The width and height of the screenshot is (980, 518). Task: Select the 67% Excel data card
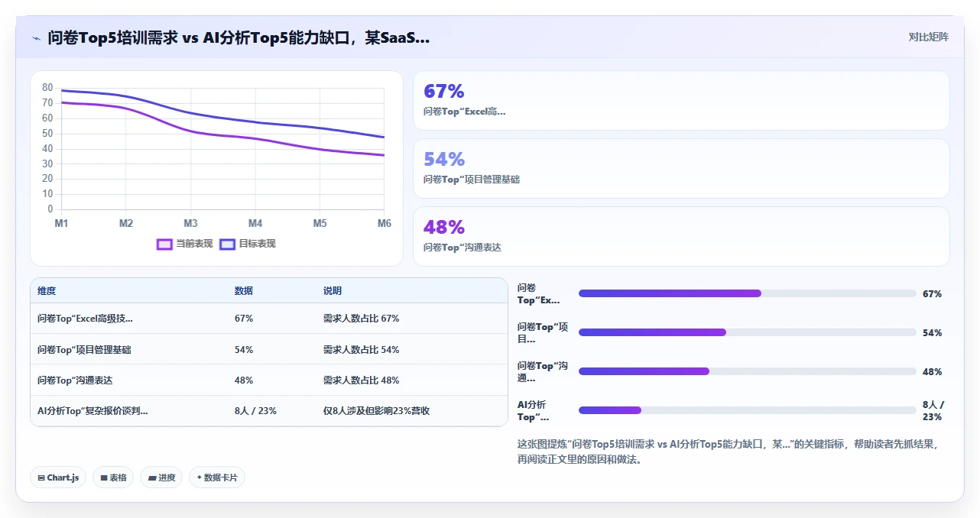[681, 101]
